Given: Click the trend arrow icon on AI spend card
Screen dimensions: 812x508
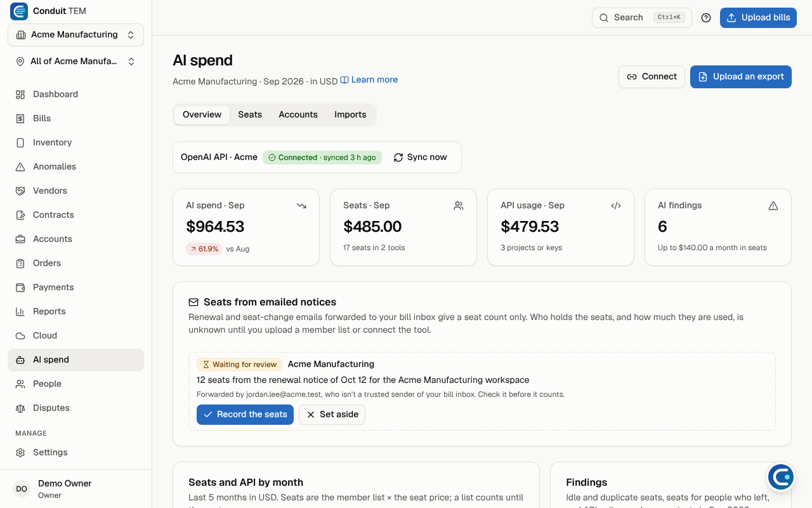Looking at the screenshot, I should click(301, 206).
